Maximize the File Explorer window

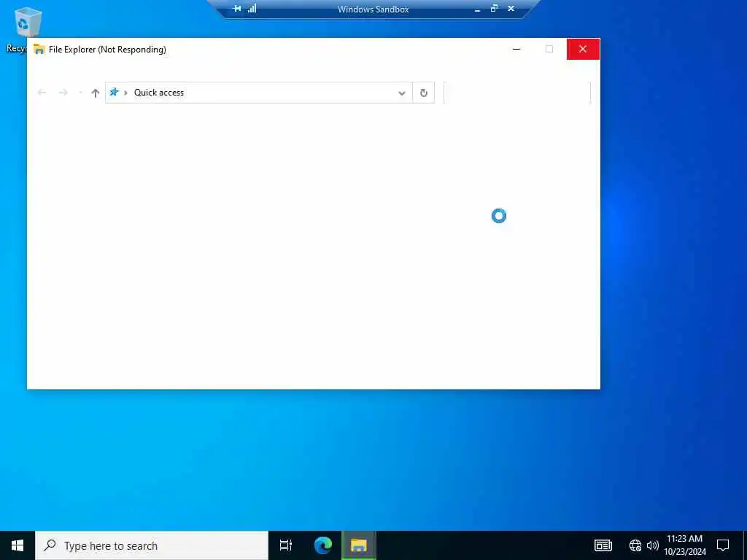tap(549, 49)
